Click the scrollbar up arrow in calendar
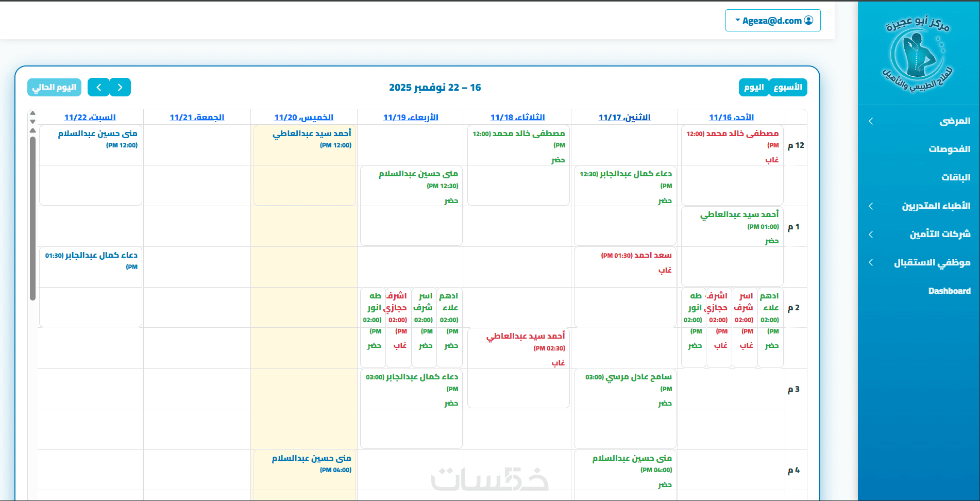 tap(32, 113)
